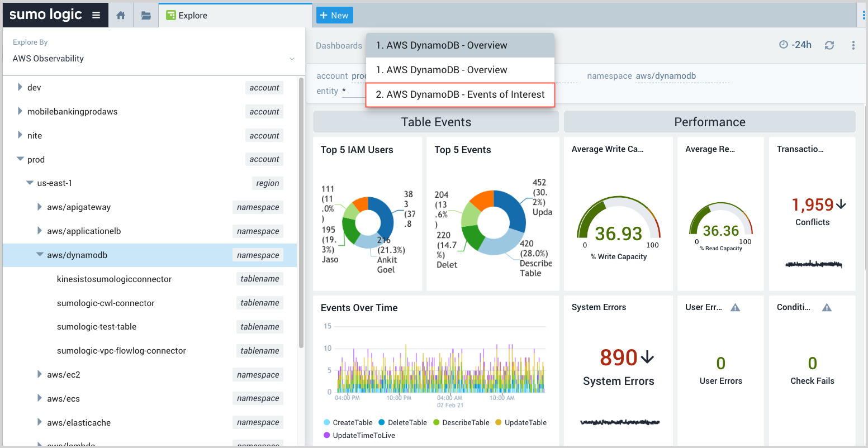Expand the aws/ecs namespace
The image size is (868, 448).
[x=39, y=398]
